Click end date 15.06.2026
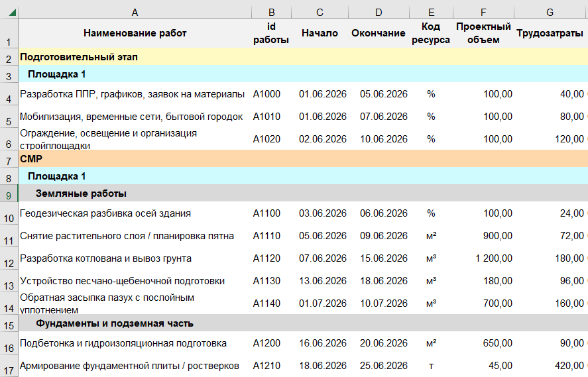 [x=379, y=258]
